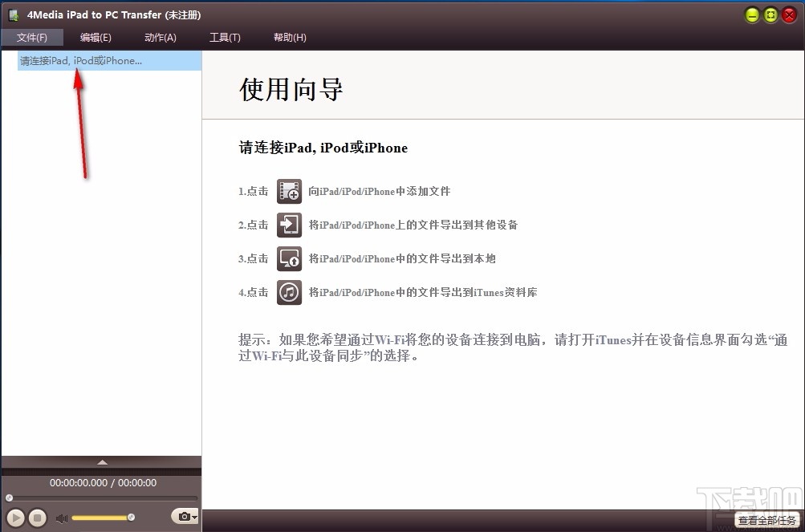The width and height of the screenshot is (805, 532).
Task: Click the camera snapshot icon
Action: (x=181, y=518)
